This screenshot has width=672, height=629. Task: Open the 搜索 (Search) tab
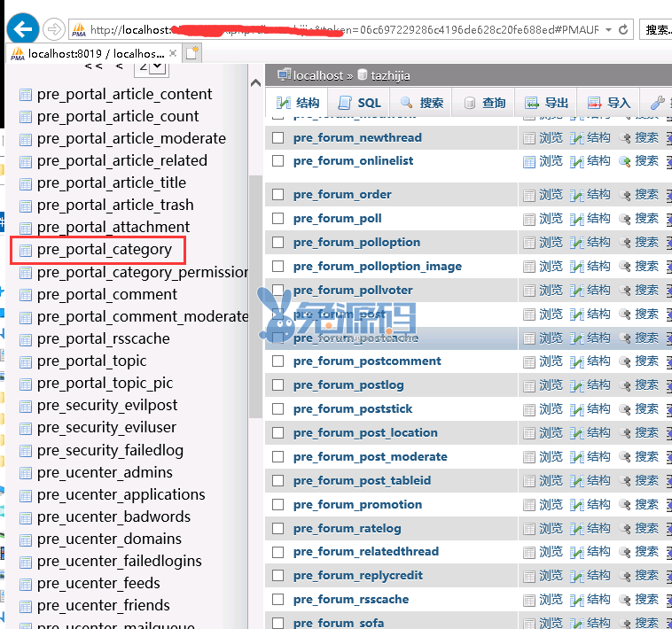[421, 103]
